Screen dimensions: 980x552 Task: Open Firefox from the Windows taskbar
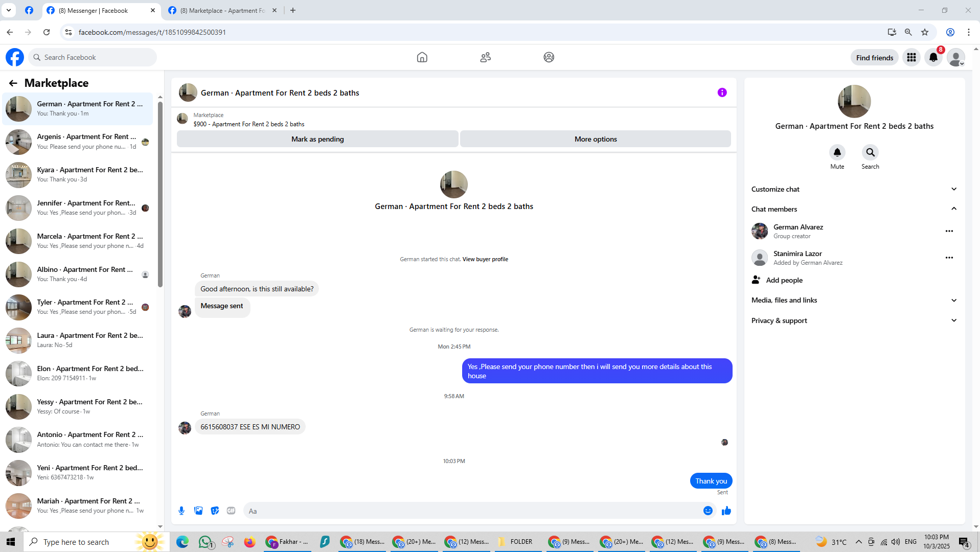249,542
